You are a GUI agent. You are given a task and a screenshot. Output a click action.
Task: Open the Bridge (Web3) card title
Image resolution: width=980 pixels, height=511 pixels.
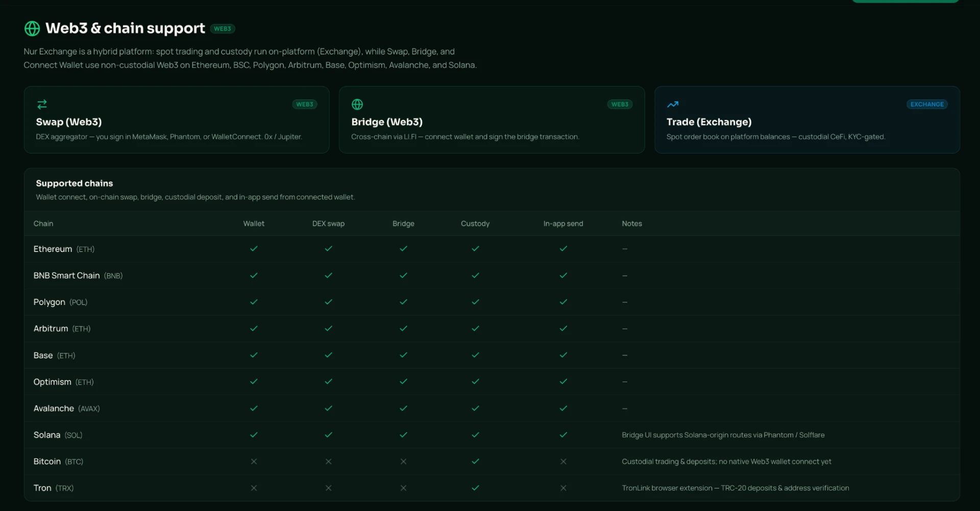(387, 122)
